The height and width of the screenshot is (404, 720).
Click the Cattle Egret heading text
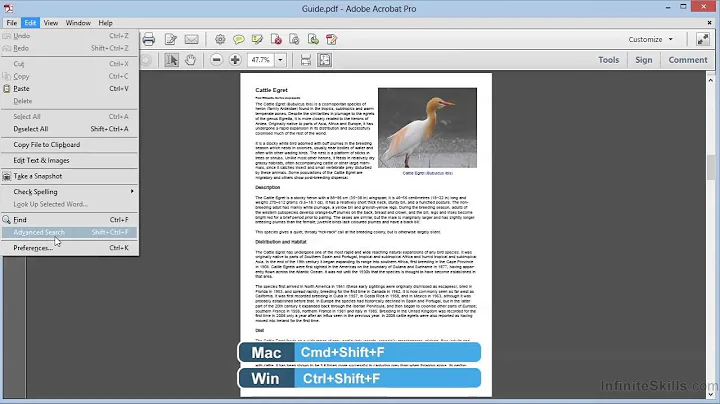coord(271,90)
